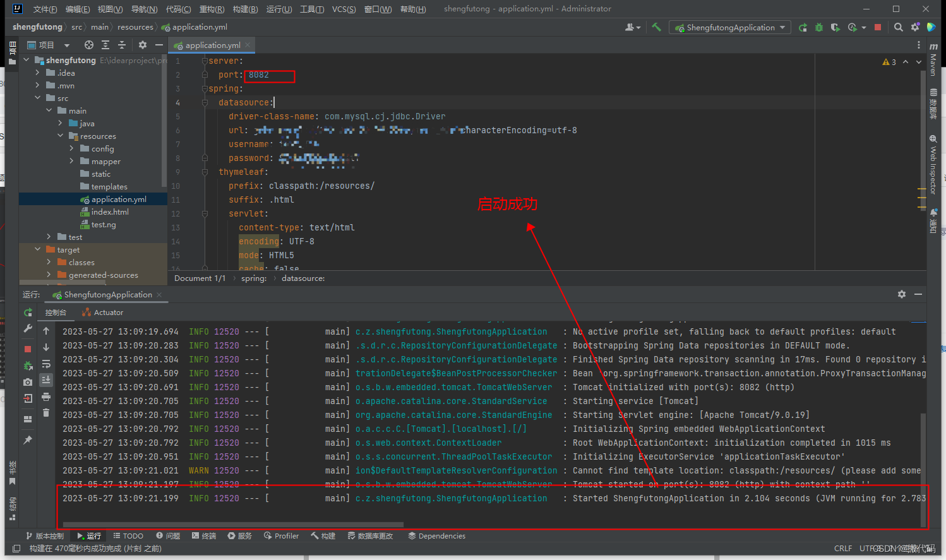Collapse the src folder
Screen dimensions: 946x560
coord(38,98)
